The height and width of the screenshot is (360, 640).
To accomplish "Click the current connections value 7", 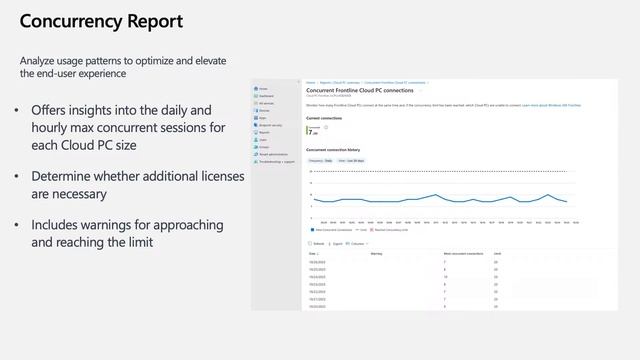I will pos(311,132).
